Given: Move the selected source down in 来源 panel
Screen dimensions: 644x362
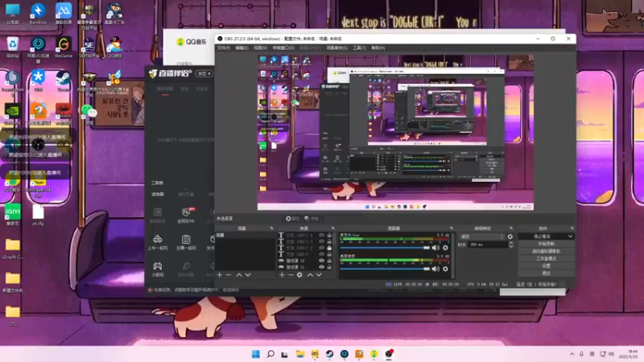Looking at the screenshot, I should point(319,274).
